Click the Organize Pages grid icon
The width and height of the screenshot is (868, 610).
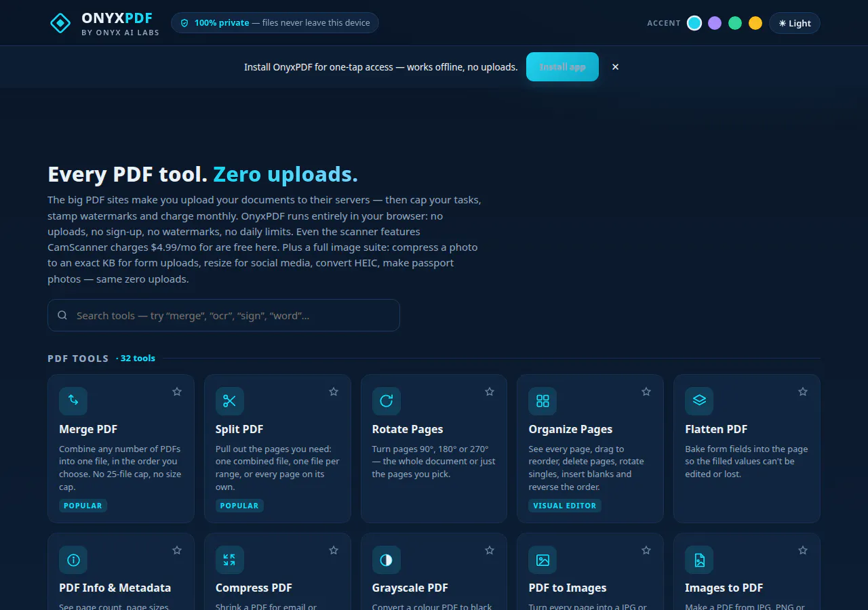[542, 401]
